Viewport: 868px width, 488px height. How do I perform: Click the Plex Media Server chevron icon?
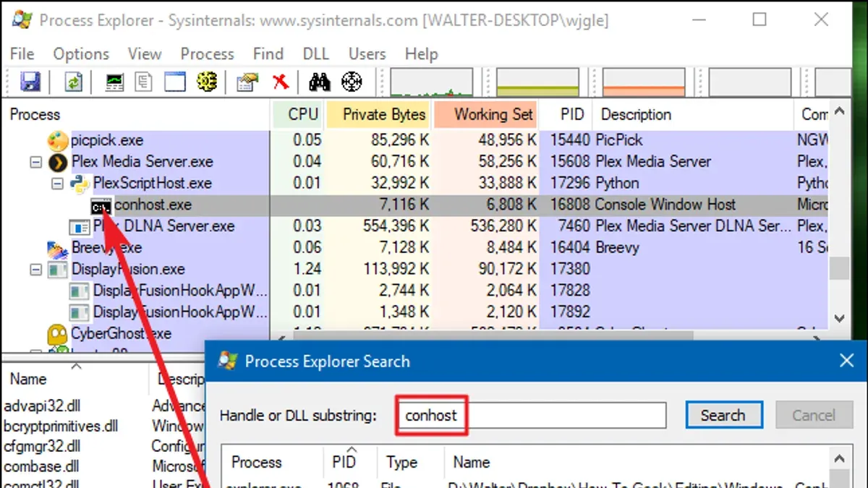[58, 162]
